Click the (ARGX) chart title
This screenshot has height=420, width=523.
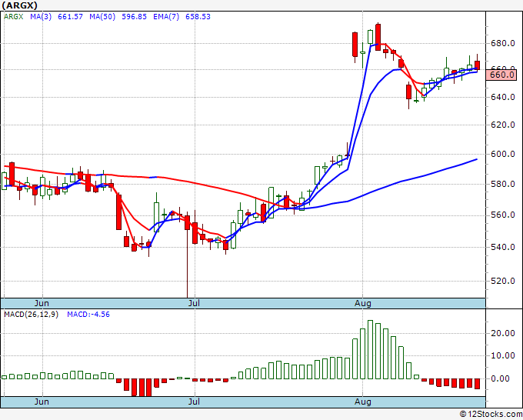point(19,5)
